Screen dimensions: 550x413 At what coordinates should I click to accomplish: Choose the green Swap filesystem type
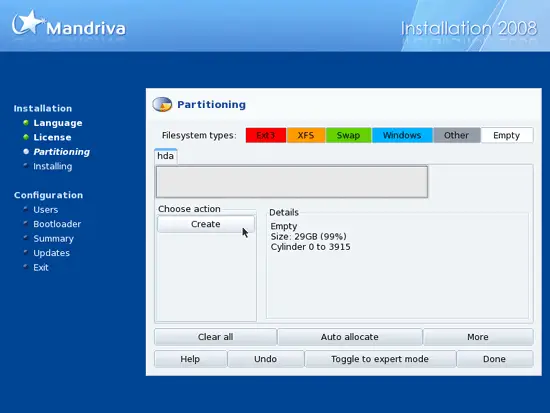tap(348, 135)
